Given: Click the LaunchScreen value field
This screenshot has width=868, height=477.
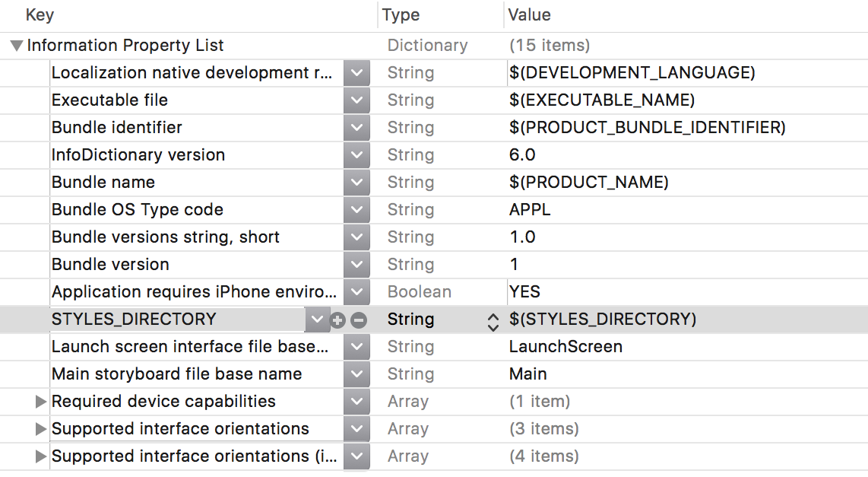Looking at the screenshot, I should (565, 347).
